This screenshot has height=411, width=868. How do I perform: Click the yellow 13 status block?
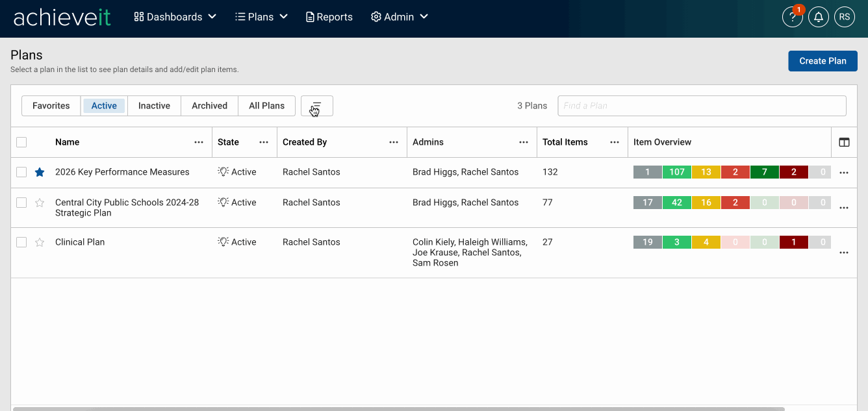click(x=706, y=172)
